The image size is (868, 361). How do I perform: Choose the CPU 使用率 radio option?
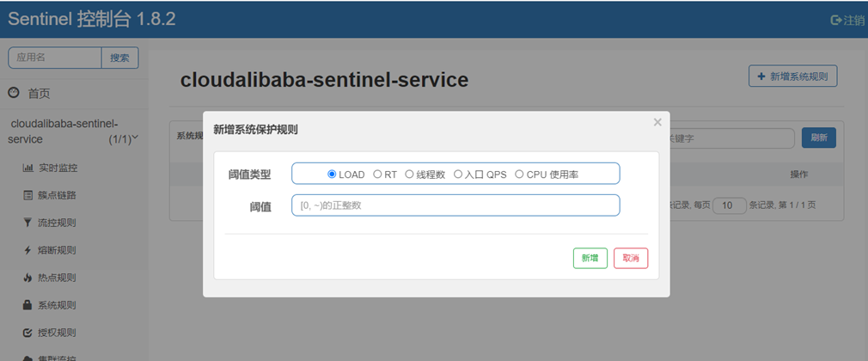coord(519,174)
